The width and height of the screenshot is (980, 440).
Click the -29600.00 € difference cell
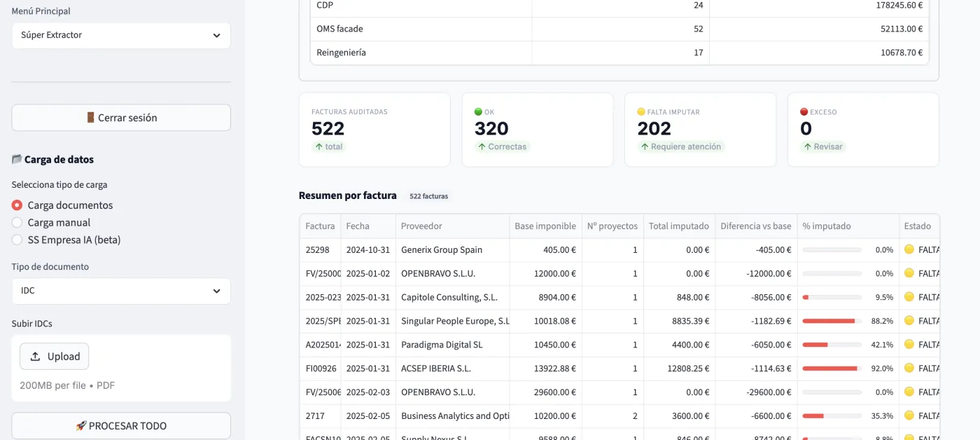(x=756, y=392)
